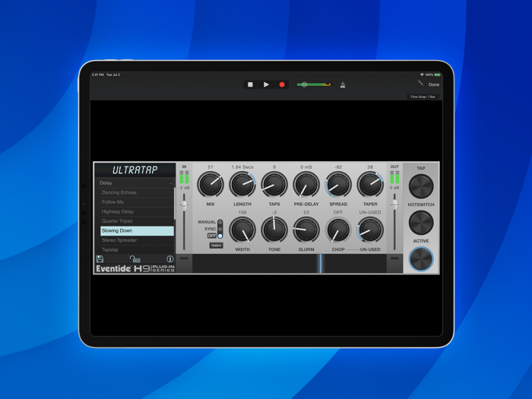Select the Dancing Echoes preset
This screenshot has width=532, height=399.
137,192
